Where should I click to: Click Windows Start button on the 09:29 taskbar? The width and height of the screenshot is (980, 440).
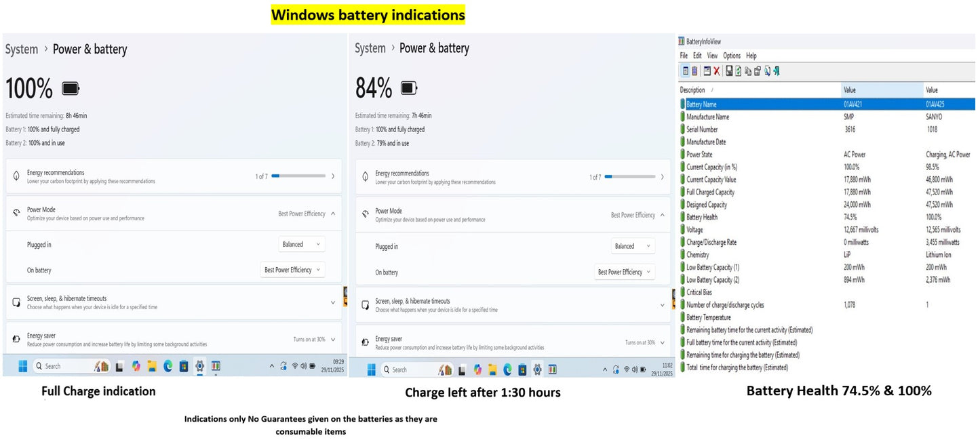click(22, 366)
